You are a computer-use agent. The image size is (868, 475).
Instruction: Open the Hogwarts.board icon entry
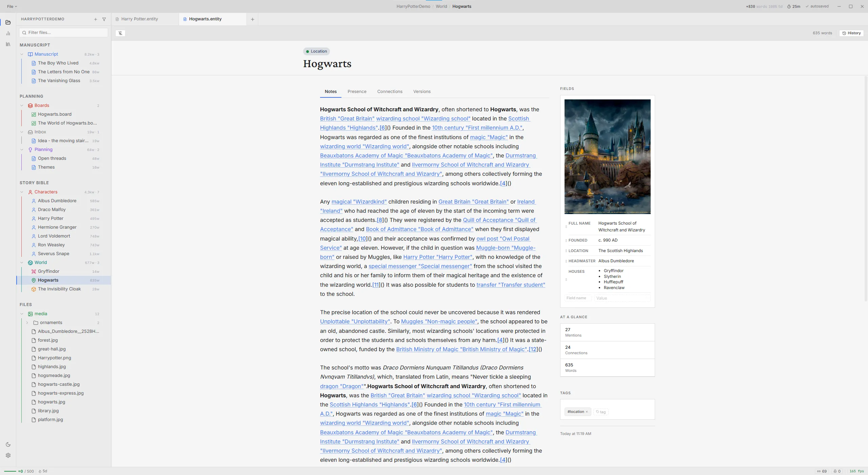tap(34, 114)
